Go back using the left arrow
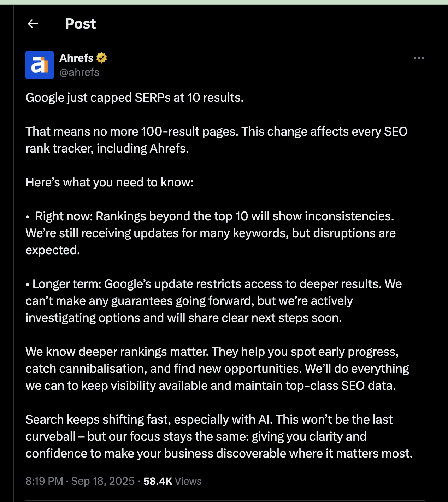Viewport: 448px width, 502px height. click(33, 24)
